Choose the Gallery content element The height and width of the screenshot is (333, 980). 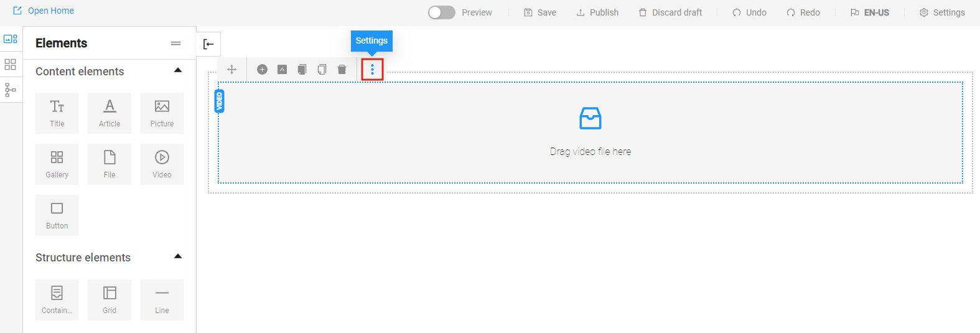[x=57, y=164]
